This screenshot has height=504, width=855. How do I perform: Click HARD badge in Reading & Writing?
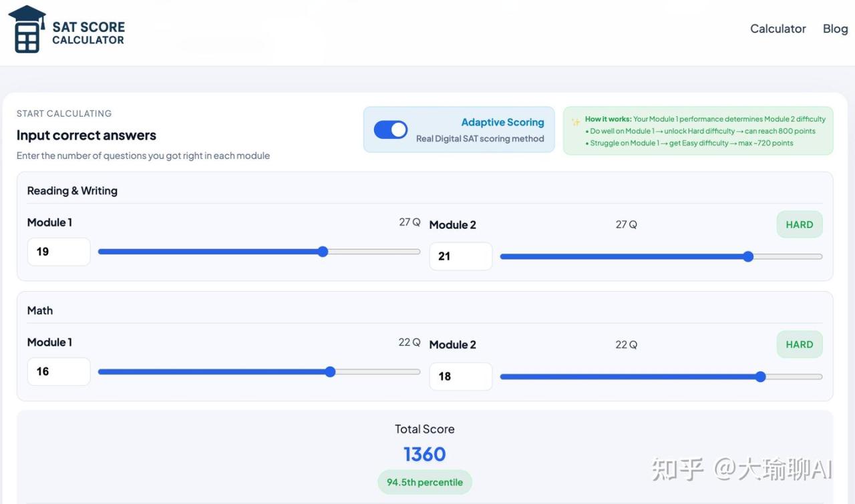click(799, 225)
